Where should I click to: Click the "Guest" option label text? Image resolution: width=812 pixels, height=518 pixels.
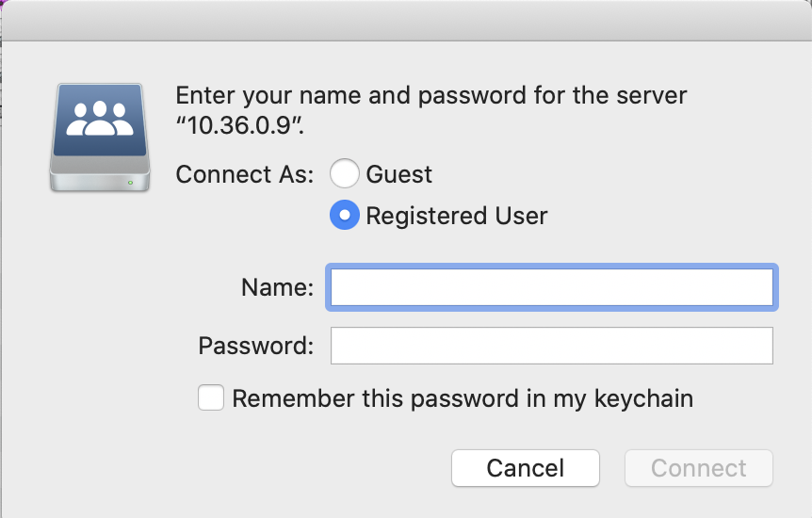(398, 174)
